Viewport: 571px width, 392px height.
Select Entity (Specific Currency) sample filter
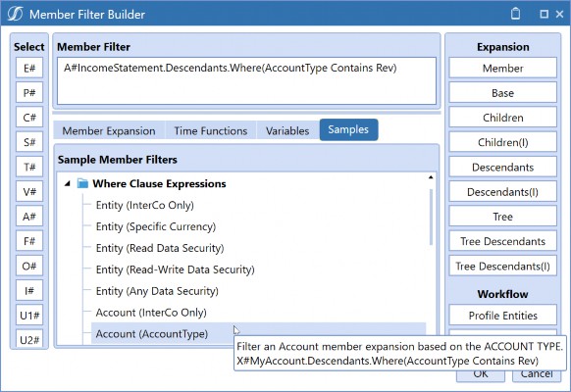(156, 226)
